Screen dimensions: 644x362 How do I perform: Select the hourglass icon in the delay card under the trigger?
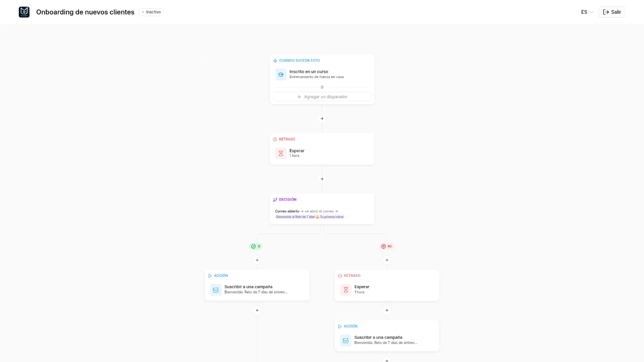281,153
